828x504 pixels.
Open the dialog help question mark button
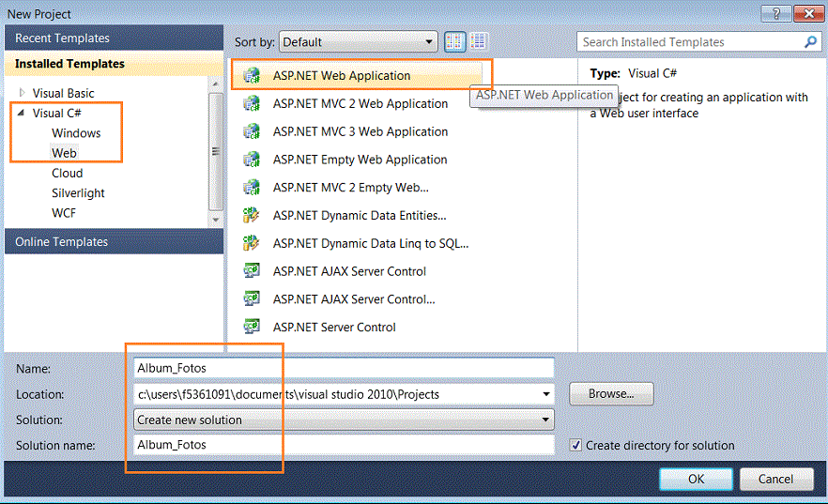coord(775,14)
